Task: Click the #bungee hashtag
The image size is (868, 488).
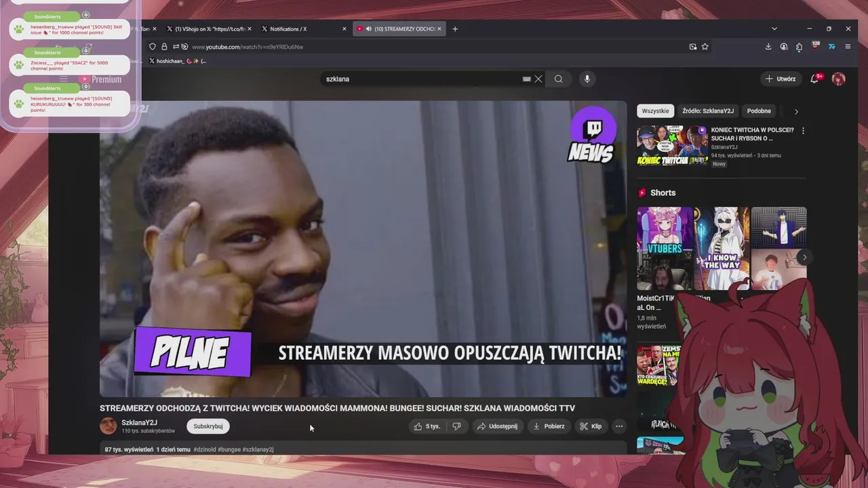Action: (229, 449)
